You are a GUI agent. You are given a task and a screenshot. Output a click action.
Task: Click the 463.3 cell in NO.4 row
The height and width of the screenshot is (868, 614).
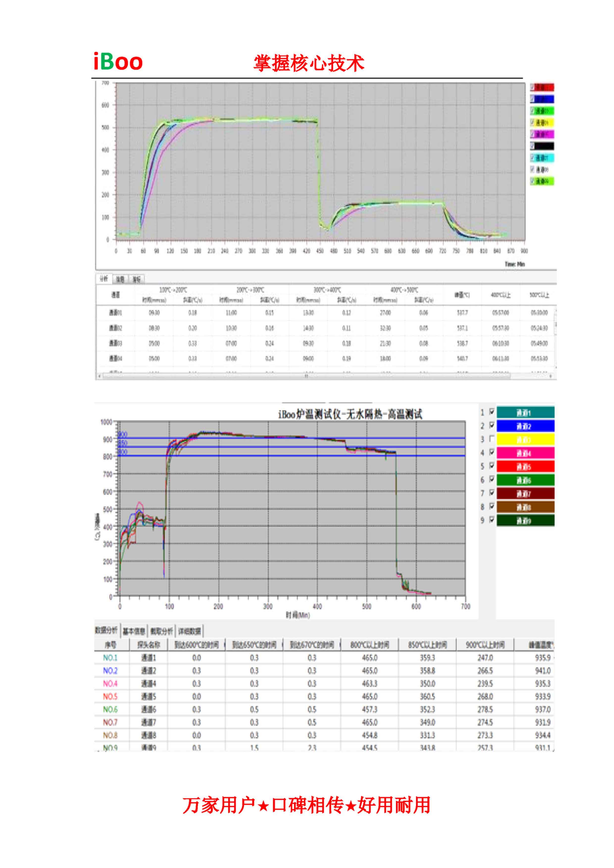[369, 683]
